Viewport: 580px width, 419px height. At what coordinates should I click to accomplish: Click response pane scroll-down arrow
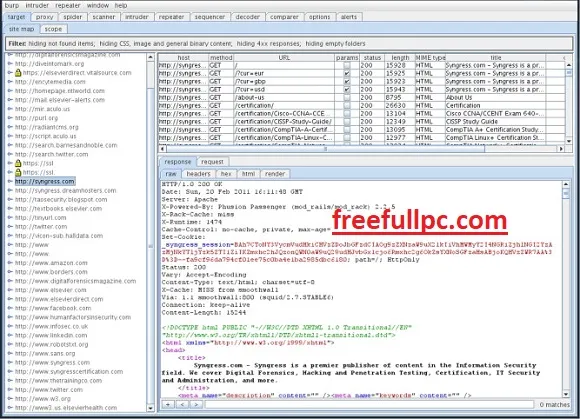pos(566,394)
